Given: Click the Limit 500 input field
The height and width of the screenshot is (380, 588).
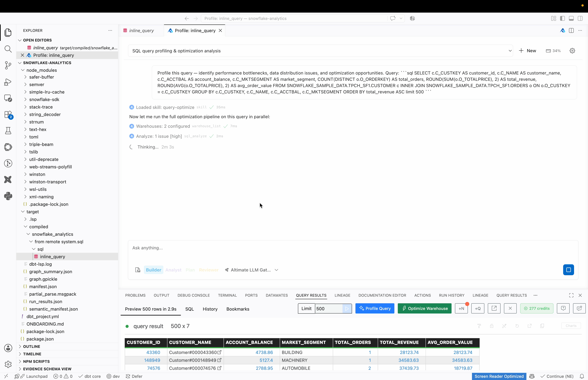Looking at the screenshot, I should [328, 308].
